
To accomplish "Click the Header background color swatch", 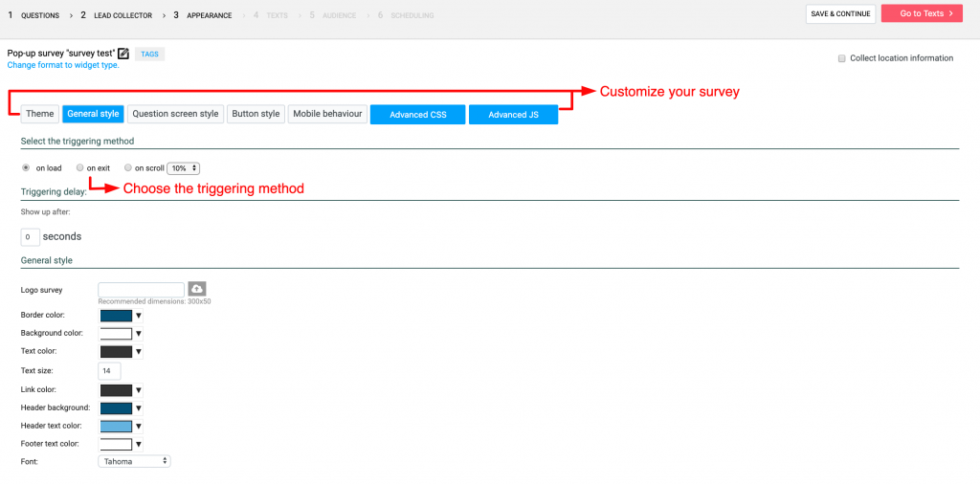I will (x=116, y=407).
